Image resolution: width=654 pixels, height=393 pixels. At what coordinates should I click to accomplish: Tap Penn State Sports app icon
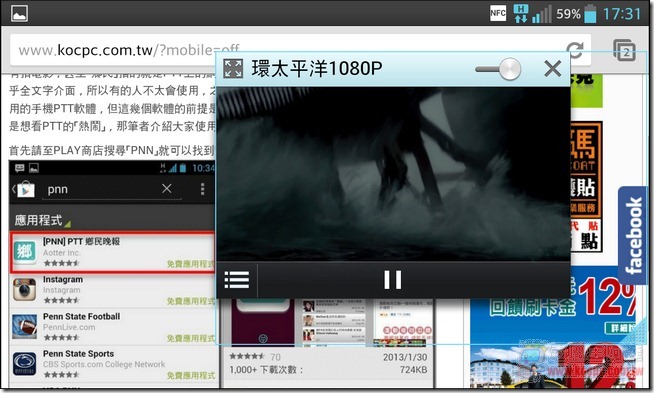[24, 364]
